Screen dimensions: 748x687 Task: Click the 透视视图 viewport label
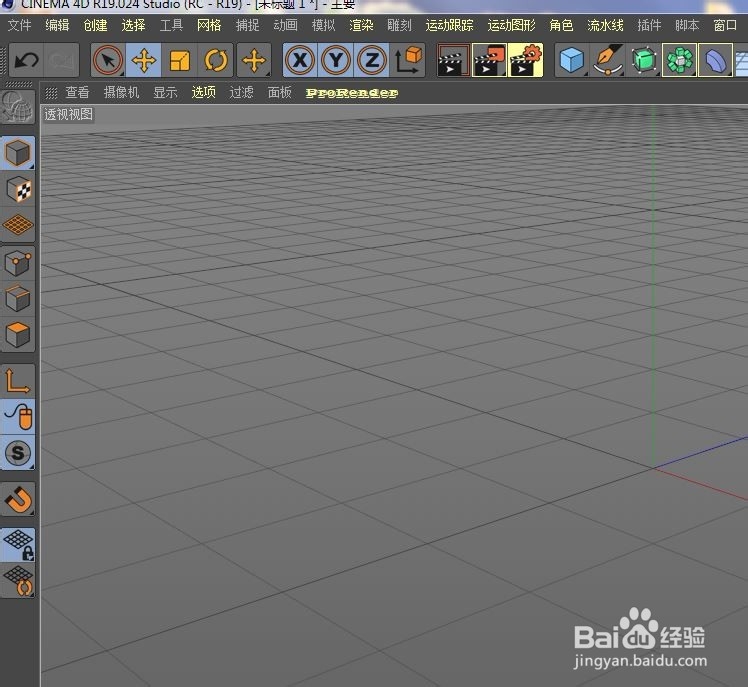[69, 114]
